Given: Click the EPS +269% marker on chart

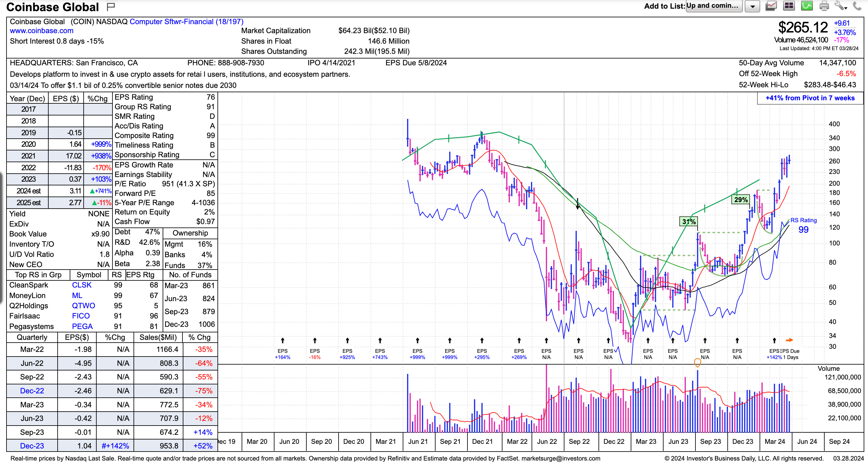Looking at the screenshot, I should (519, 354).
